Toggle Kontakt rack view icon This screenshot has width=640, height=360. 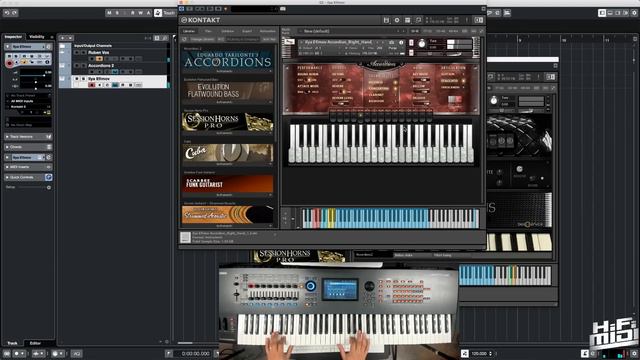[407, 20]
